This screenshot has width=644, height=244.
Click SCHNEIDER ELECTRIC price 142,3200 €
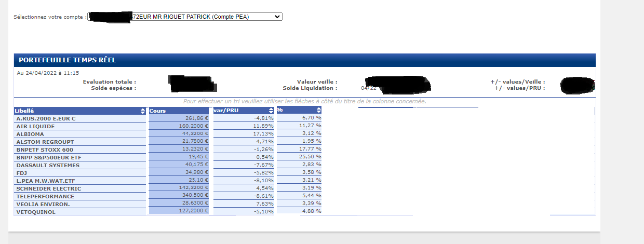(x=193, y=188)
